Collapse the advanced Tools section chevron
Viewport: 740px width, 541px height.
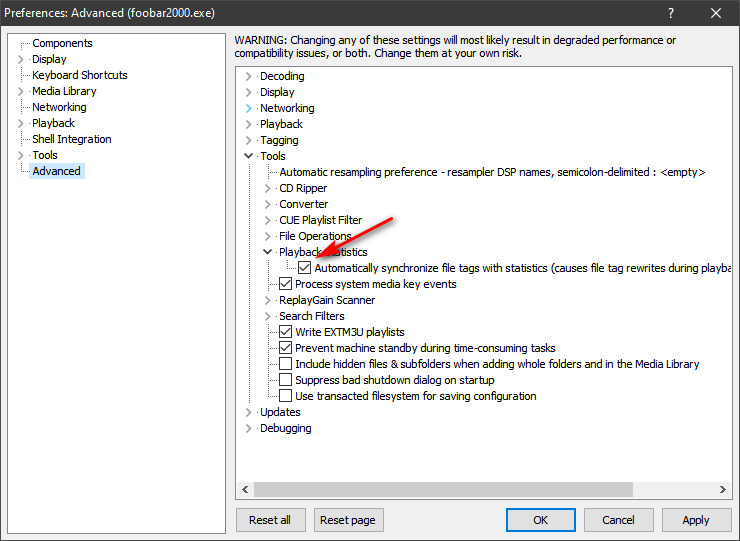click(248, 156)
